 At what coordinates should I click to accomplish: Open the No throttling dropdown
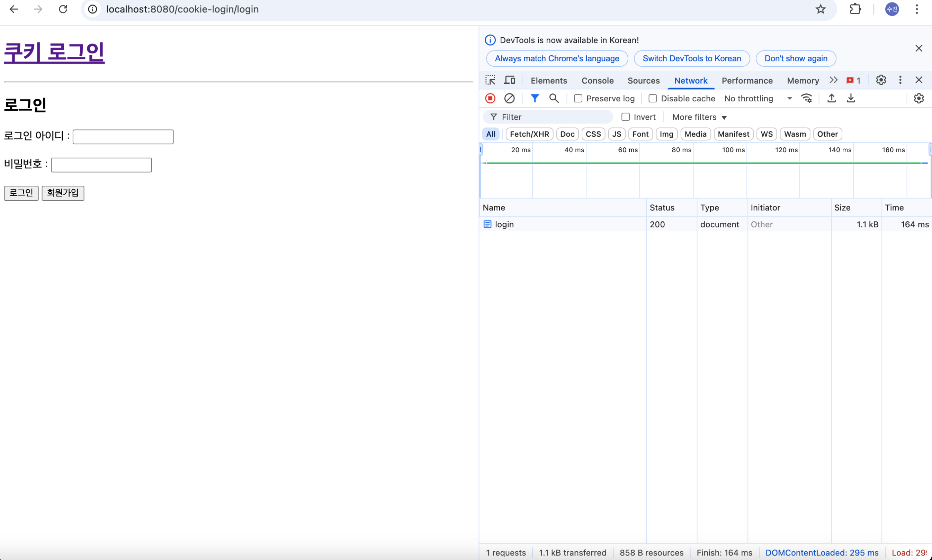(757, 99)
